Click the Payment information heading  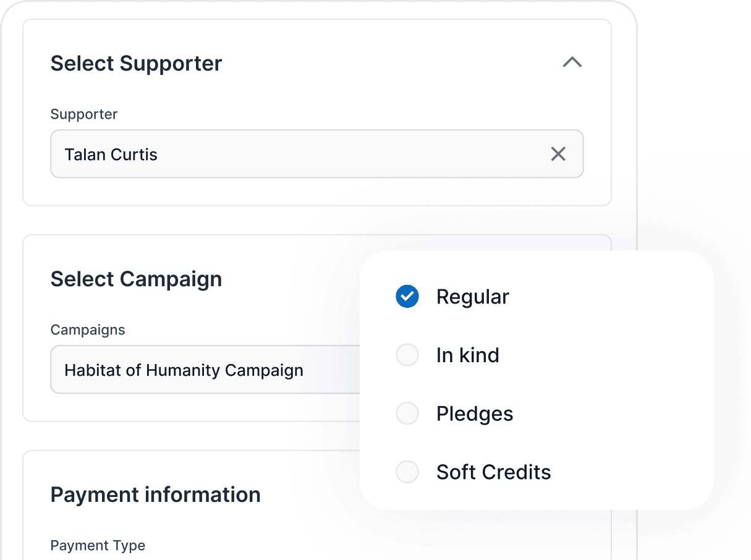(x=155, y=494)
